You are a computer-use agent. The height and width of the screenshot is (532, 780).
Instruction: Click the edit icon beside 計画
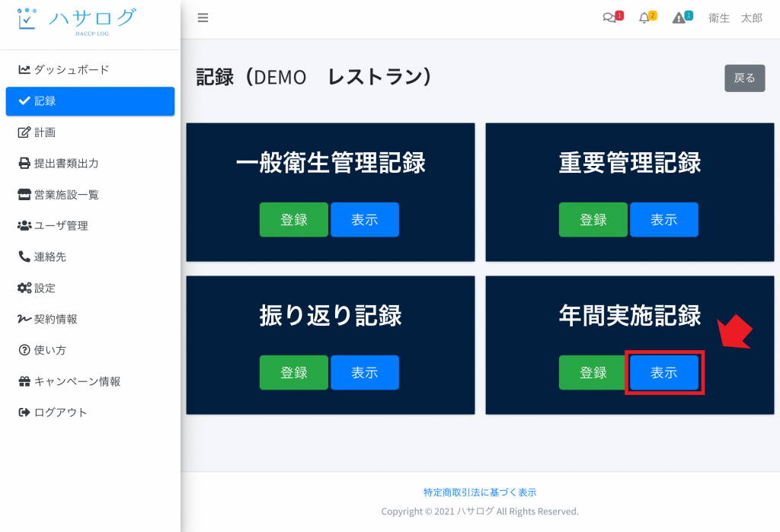24,132
